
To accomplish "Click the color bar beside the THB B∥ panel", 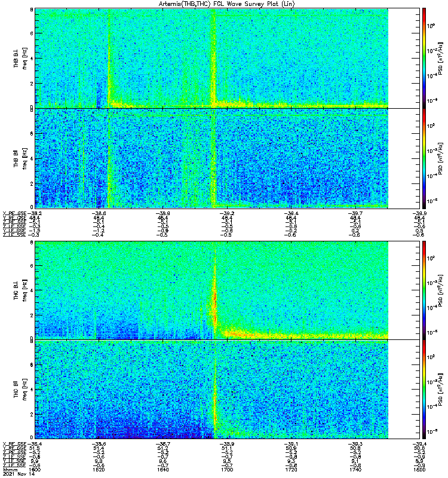I will tap(424, 158).
